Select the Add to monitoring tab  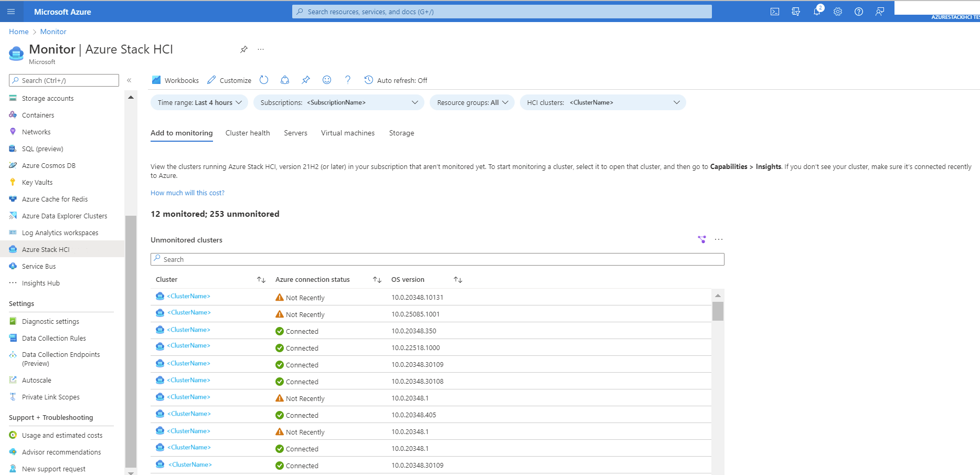182,133
